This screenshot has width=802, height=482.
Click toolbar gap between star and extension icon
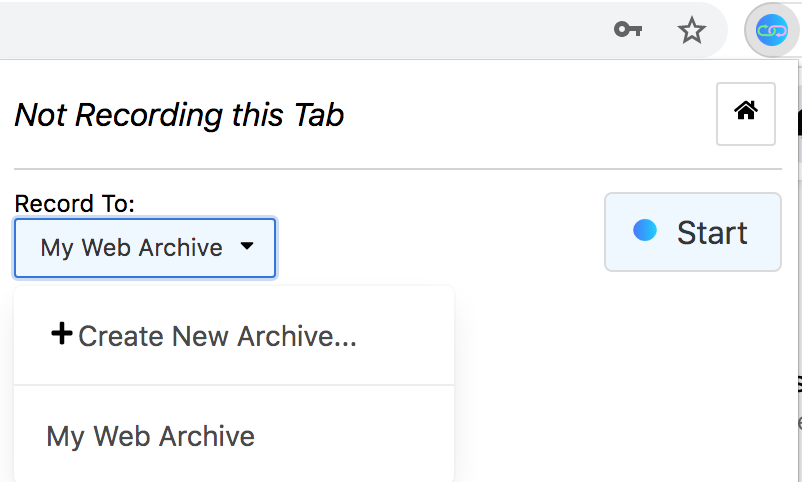coord(729,31)
